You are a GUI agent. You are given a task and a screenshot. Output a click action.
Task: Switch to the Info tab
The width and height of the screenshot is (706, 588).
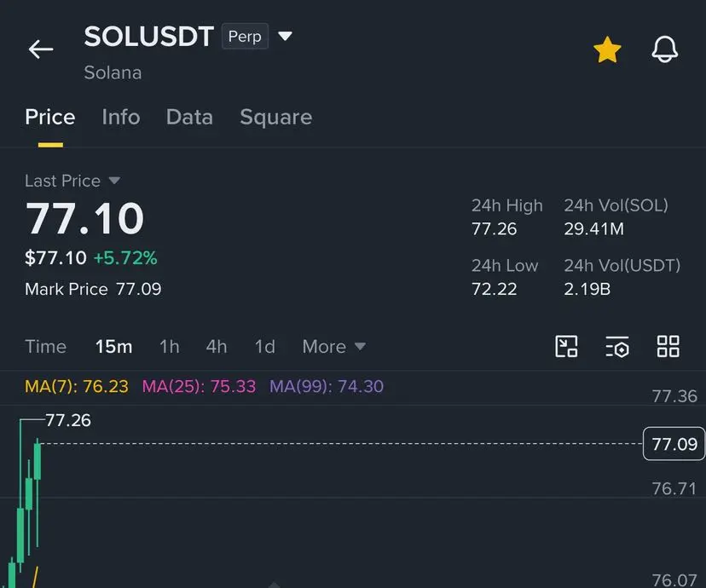[x=121, y=117]
